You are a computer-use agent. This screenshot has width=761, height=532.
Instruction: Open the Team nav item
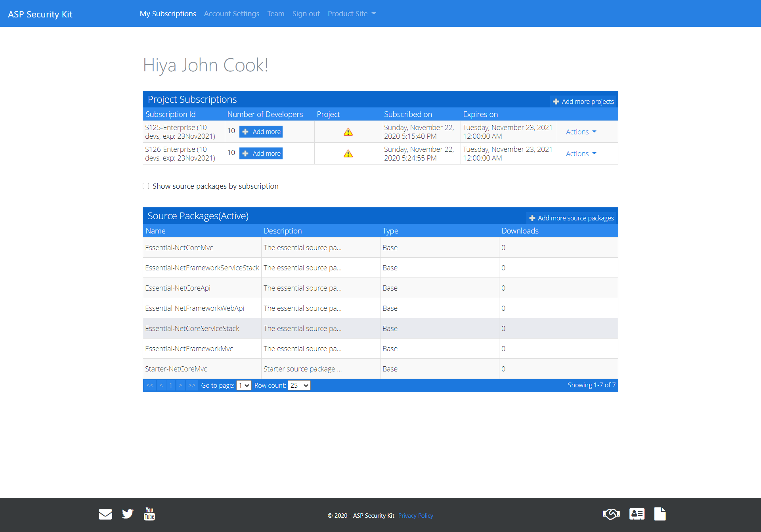pyautogui.click(x=276, y=13)
